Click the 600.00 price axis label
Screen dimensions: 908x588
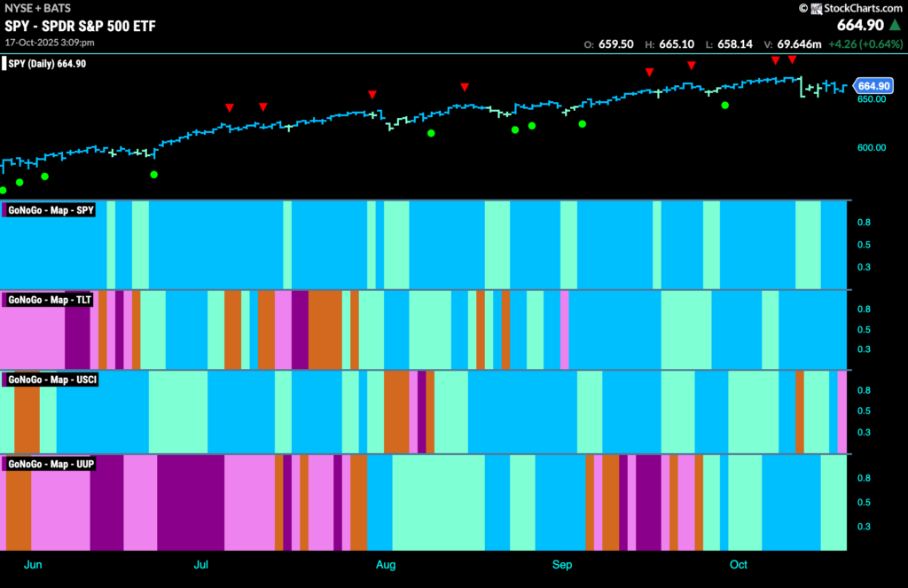tap(872, 148)
